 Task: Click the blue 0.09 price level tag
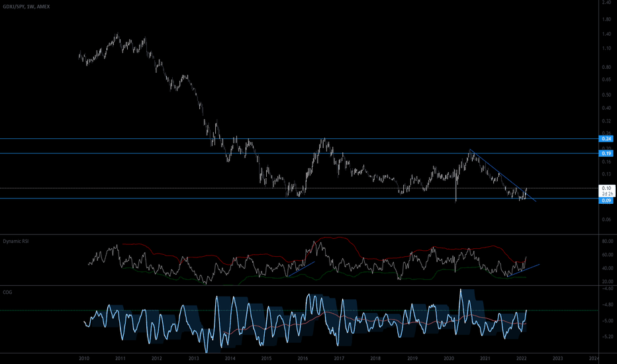pyautogui.click(x=606, y=201)
